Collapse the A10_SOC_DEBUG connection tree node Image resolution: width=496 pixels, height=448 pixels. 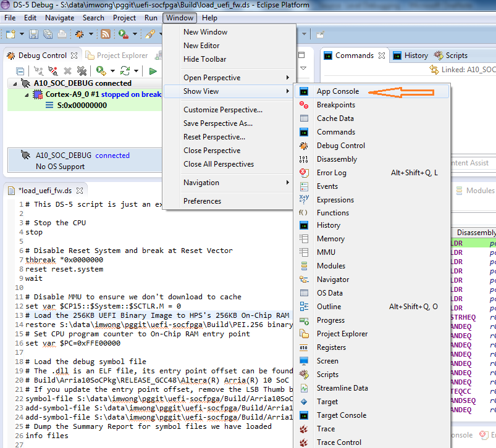(x=15, y=83)
